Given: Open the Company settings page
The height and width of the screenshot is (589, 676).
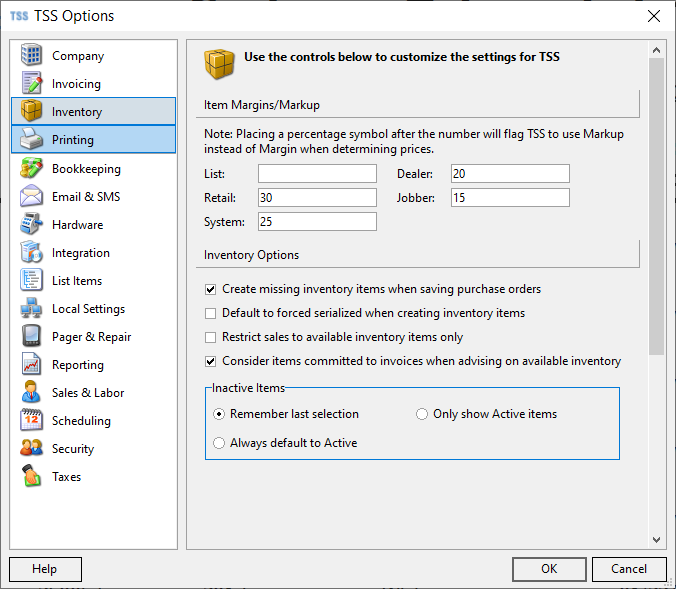Looking at the screenshot, I should [x=78, y=56].
